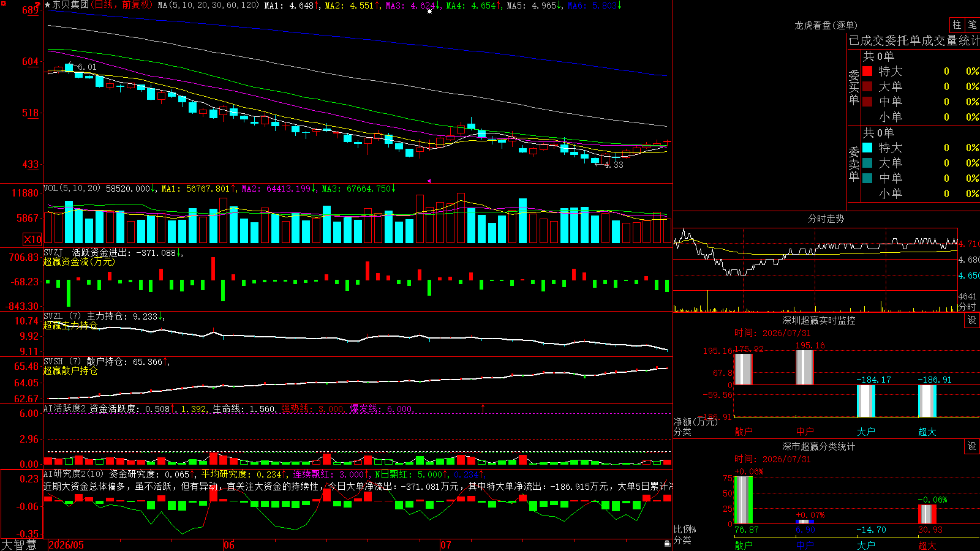This screenshot has width=980, height=551.
Task: Click the X10 volume scale button
Action: coord(32,239)
